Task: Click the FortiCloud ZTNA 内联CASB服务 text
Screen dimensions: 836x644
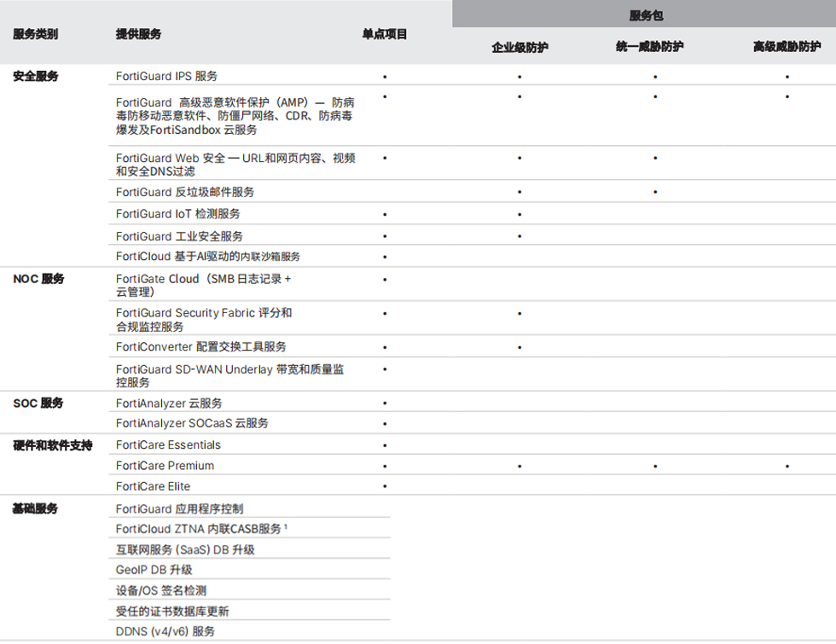Action: (201, 529)
